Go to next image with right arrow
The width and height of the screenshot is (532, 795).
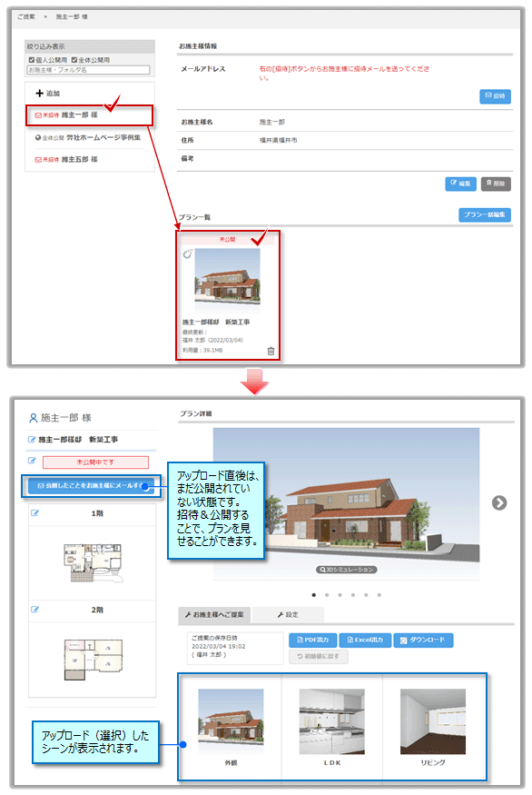click(499, 503)
